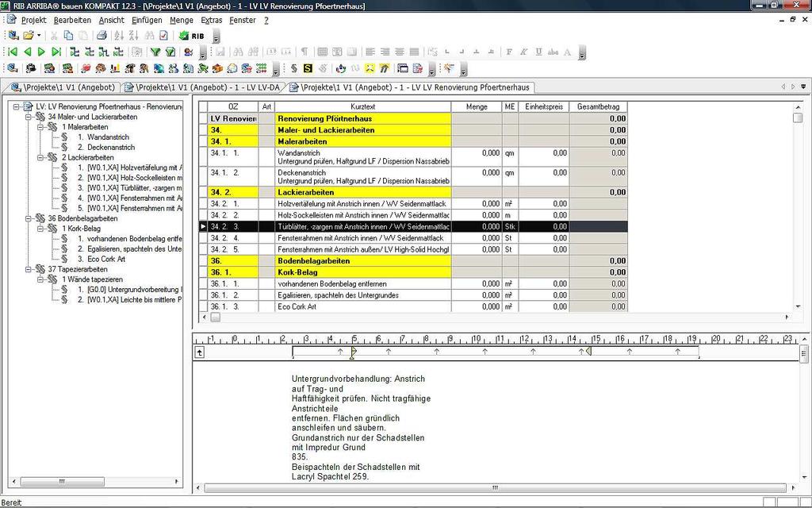Select Deckenanstrich in the tree
812x508 pixels.
click(111, 148)
